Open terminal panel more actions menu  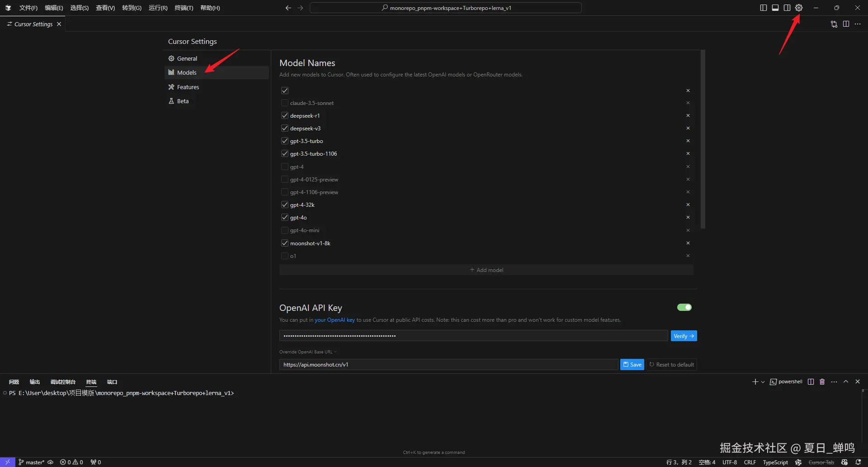[x=834, y=382]
